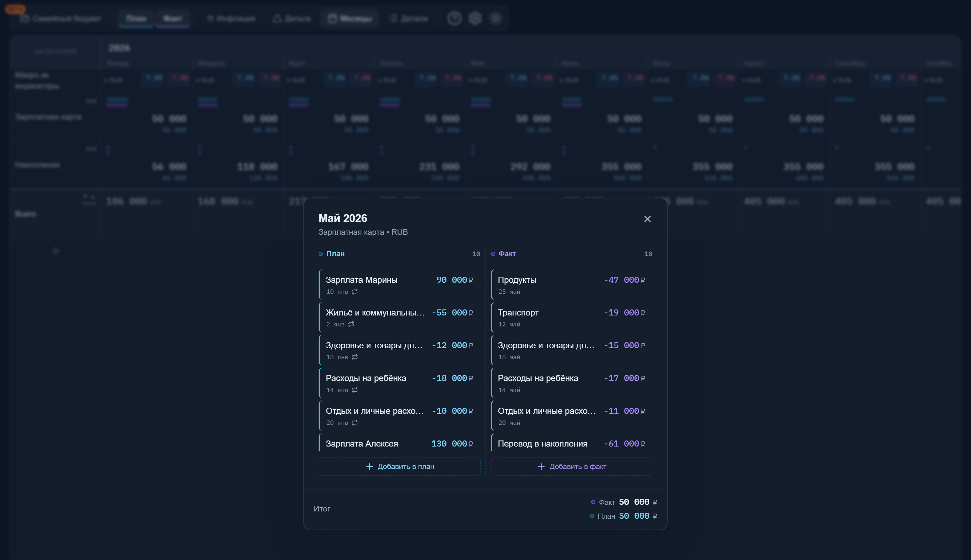Click repeat icon under plan Расходы на ребёнка
971x560 pixels.
coord(355,390)
